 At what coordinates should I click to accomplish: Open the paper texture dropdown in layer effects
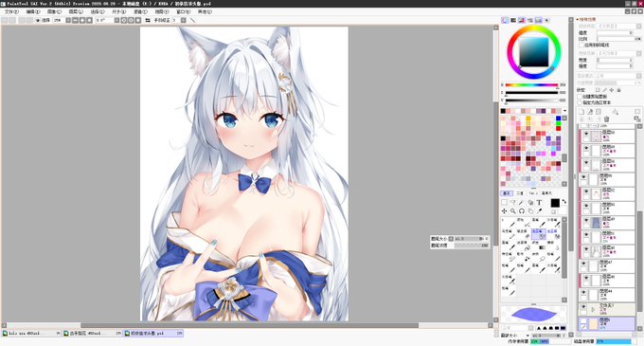(638, 27)
